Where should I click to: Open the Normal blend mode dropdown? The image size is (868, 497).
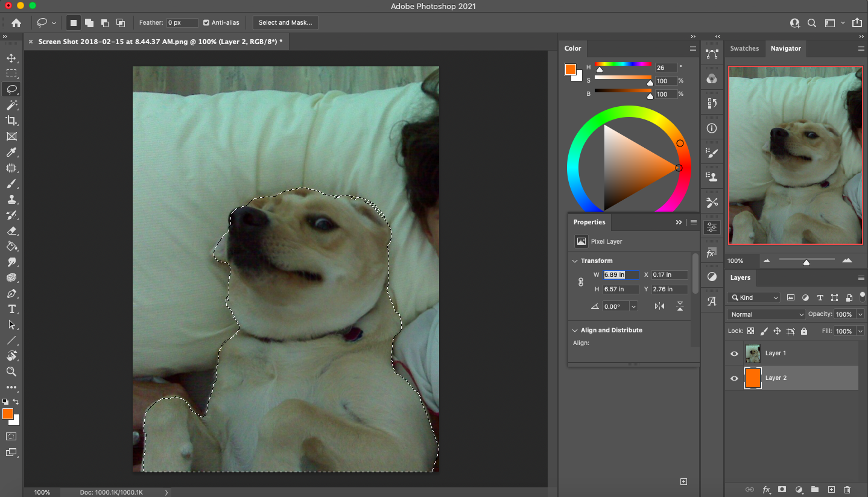point(767,314)
